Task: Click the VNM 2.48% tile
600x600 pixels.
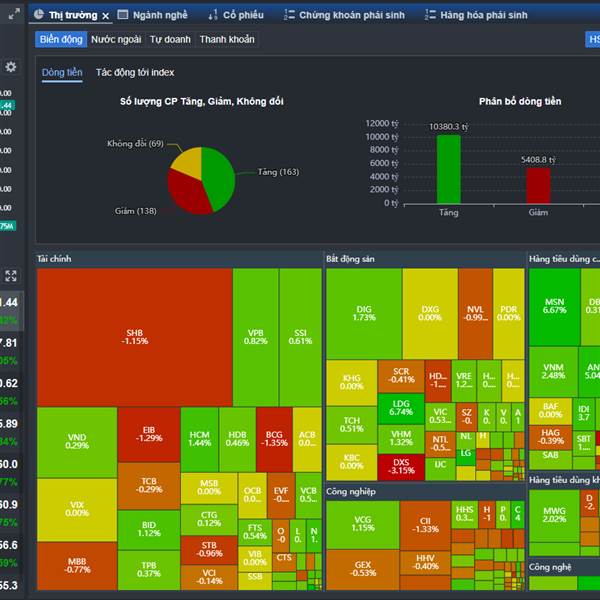Action: [553, 372]
